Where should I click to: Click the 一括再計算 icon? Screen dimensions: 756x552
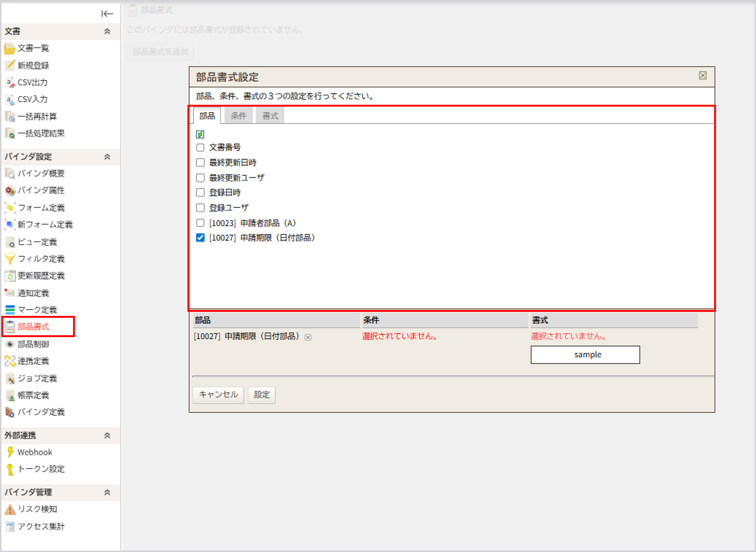tap(10, 117)
